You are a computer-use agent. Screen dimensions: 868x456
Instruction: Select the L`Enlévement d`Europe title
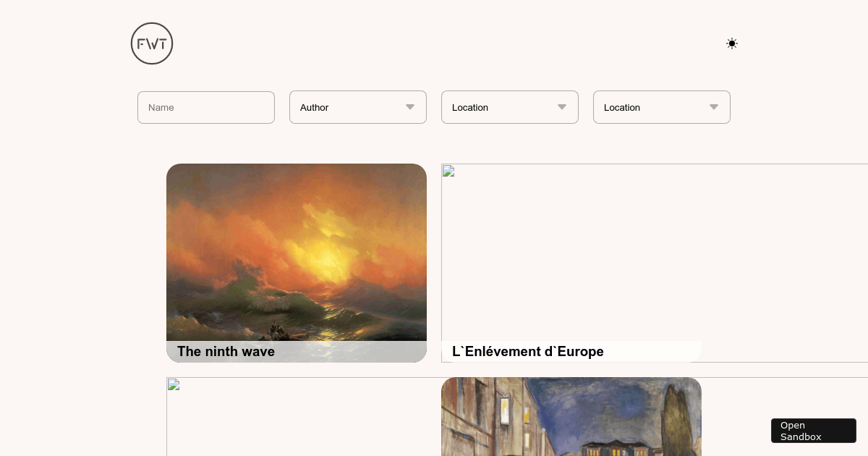click(527, 352)
